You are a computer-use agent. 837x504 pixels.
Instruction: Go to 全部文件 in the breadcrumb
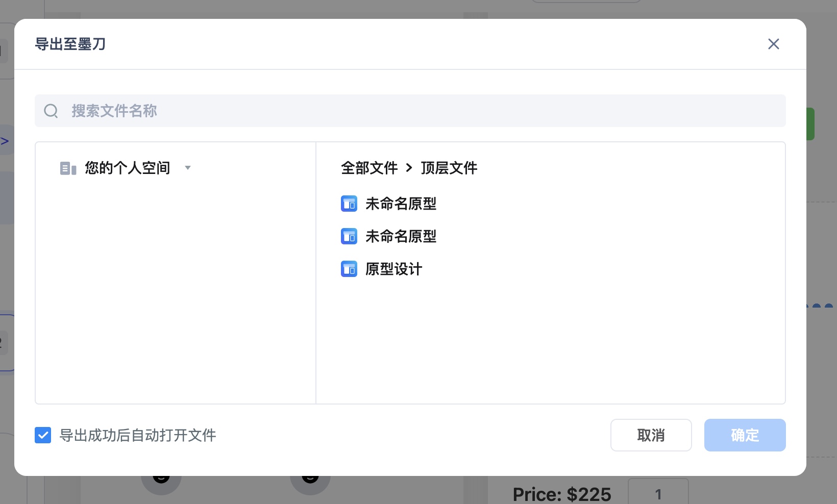point(369,168)
